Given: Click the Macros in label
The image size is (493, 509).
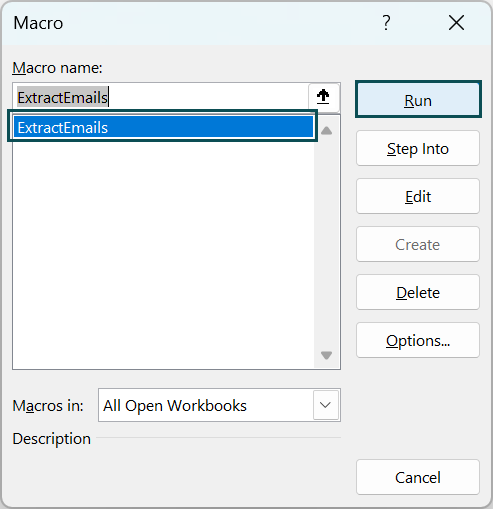Looking at the screenshot, I should pyautogui.click(x=48, y=406).
